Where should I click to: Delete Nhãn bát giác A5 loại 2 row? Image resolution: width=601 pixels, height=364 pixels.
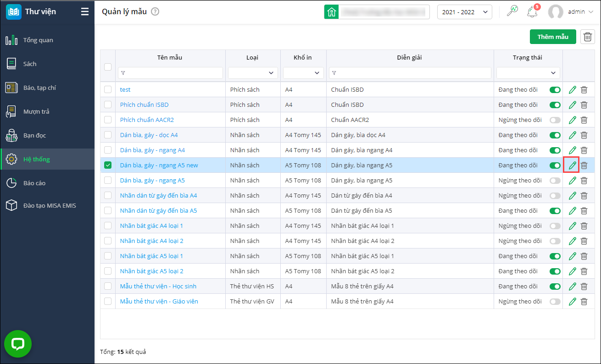point(584,271)
